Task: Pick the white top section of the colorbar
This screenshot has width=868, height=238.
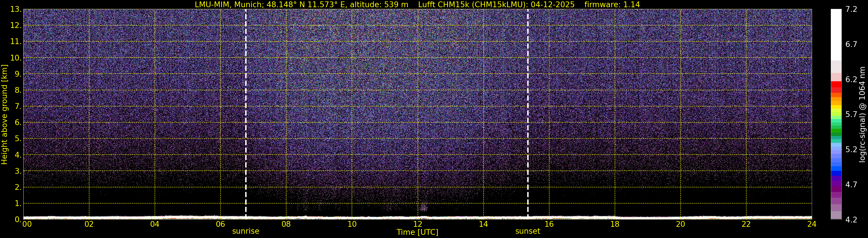Action: [x=836, y=34]
